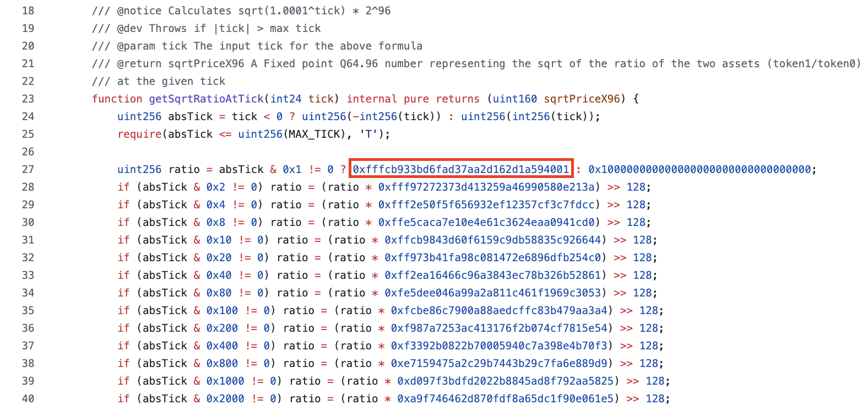Click the 0x100000000000000000000000000000000 constant
The image size is (868, 410).
[699, 169]
